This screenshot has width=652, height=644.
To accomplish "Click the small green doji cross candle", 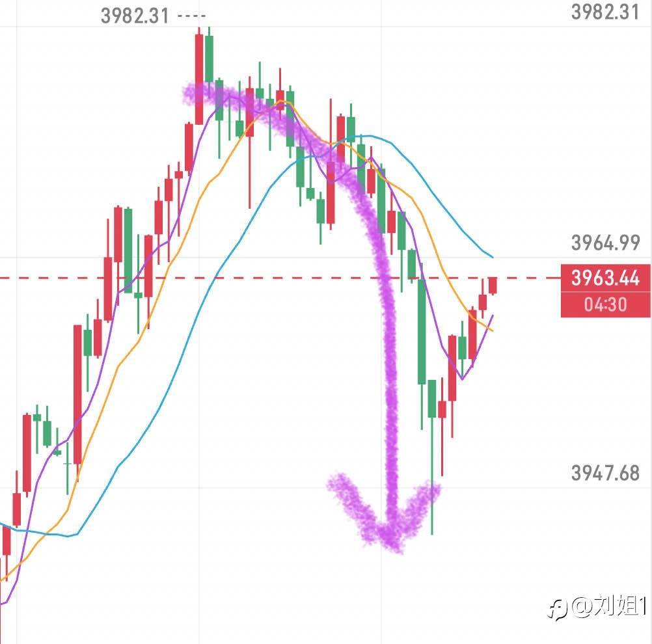I will [x=67, y=463].
